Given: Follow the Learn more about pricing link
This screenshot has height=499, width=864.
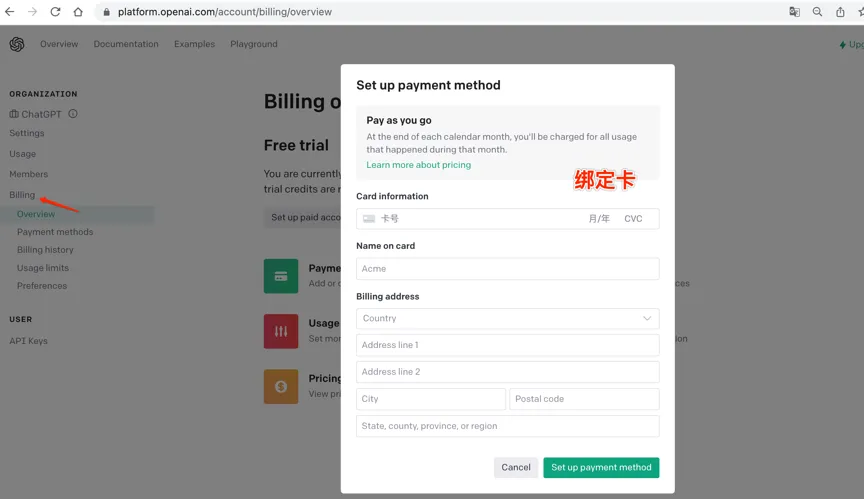Looking at the screenshot, I should click(x=418, y=165).
